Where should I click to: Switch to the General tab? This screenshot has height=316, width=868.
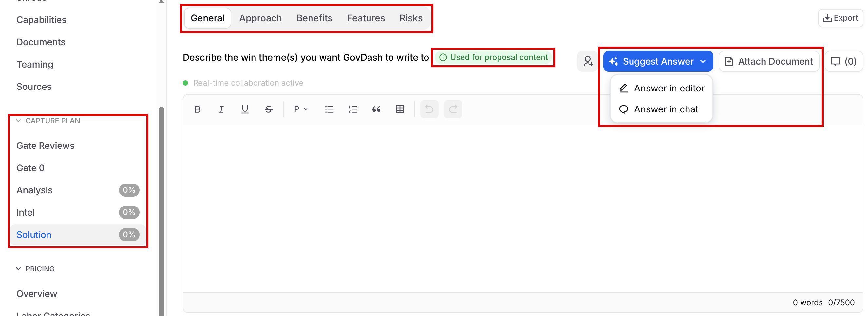point(208,18)
